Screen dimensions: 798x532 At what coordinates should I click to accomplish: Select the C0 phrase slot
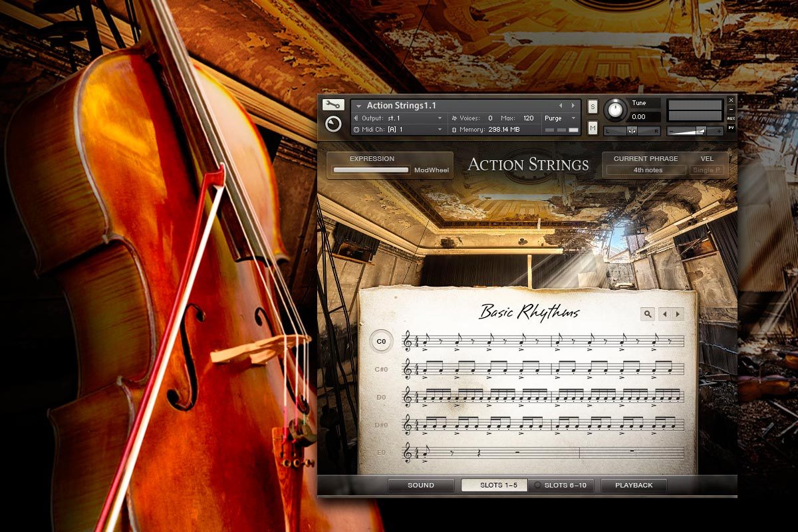click(381, 342)
